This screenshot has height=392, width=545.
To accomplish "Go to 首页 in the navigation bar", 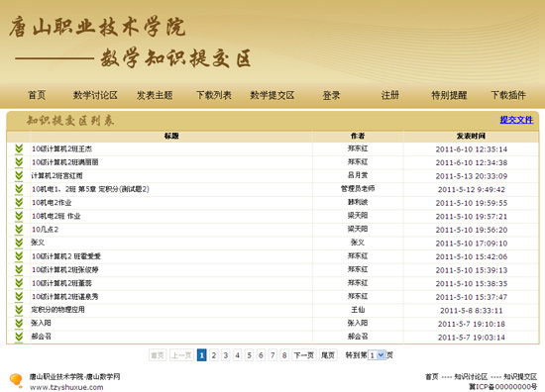I will point(37,95).
